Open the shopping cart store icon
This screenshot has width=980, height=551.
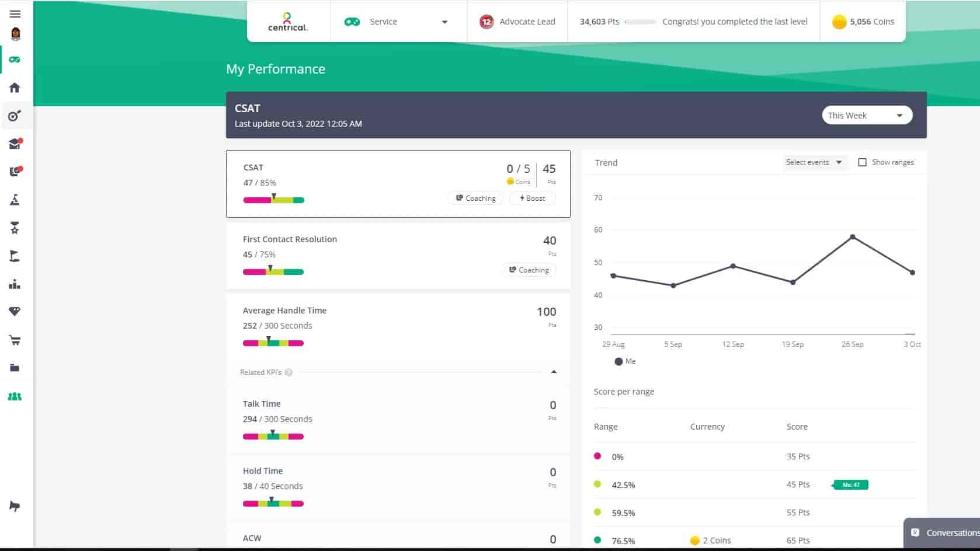click(x=15, y=340)
